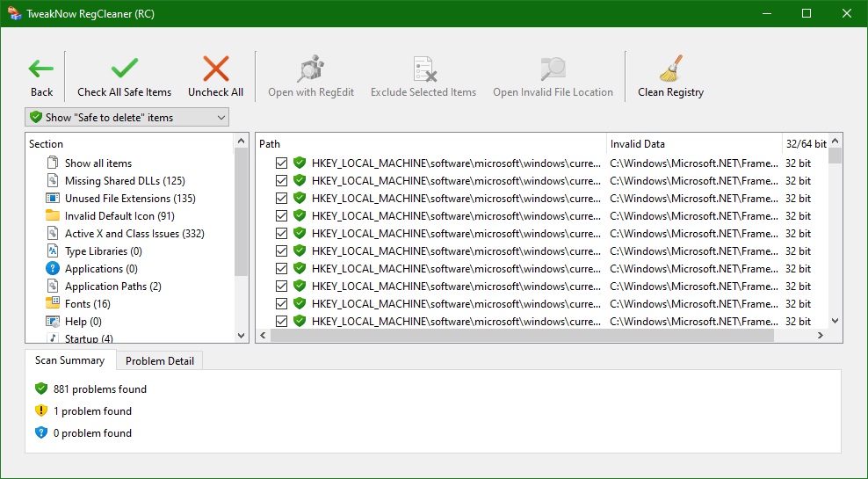Sort by the Invalid Data column header
This screenshot has height=479, width=868.
[x=694, y=144]
